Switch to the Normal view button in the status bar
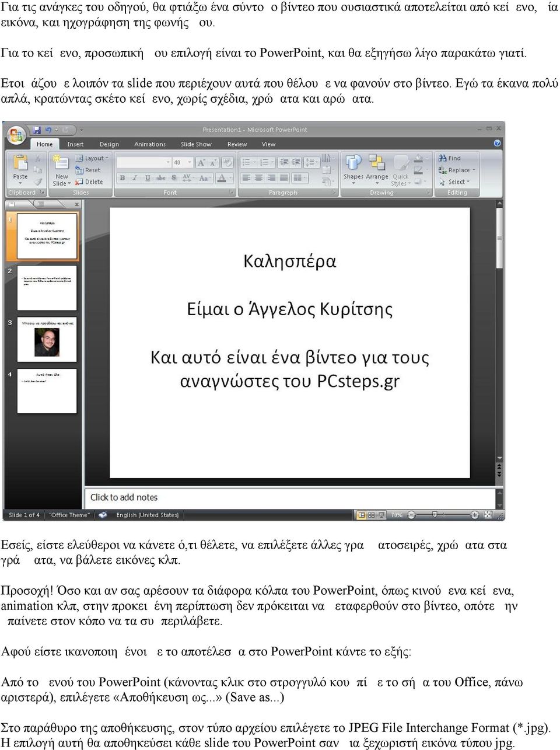 [x=362, y=515]
